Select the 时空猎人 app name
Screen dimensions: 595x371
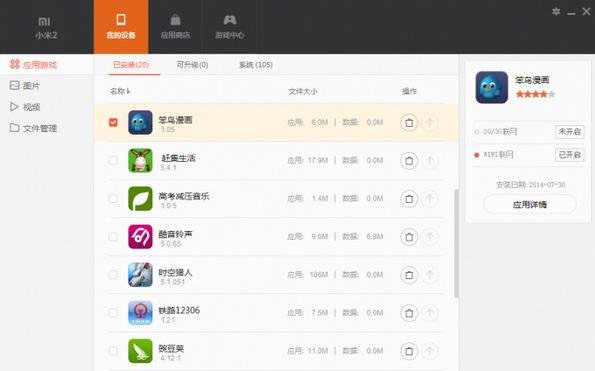click(175, 272)
